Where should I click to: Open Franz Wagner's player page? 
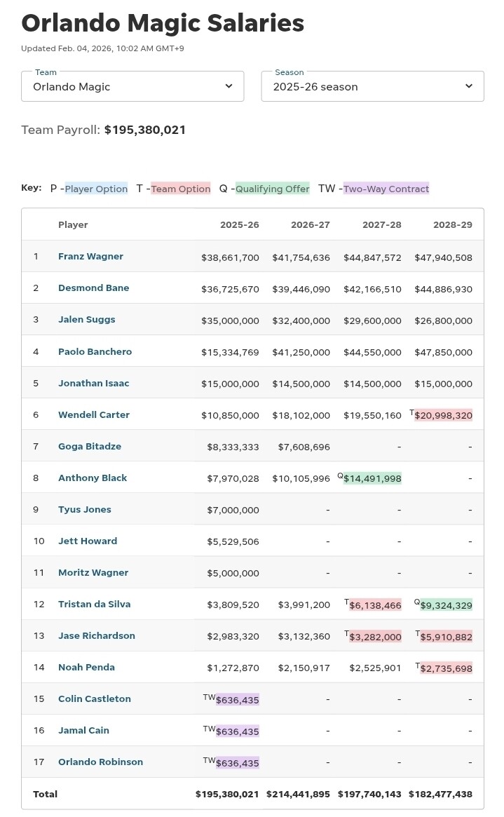tap(90, 257)
